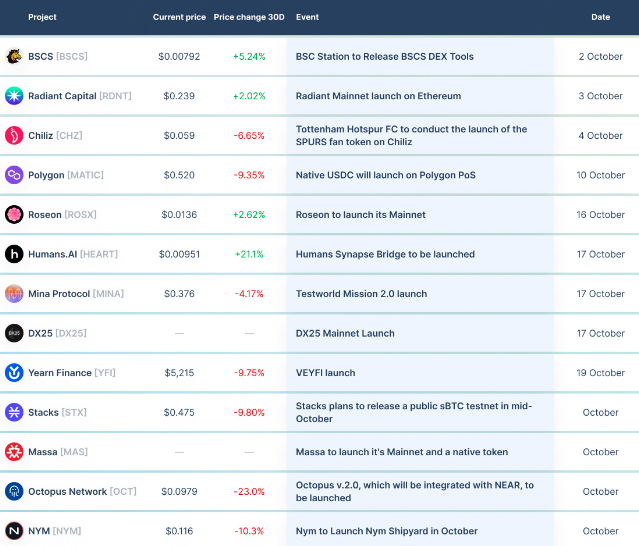Click the Yearn Finance blue logo
The image size is (639, 546).
[x=14, y=372]
